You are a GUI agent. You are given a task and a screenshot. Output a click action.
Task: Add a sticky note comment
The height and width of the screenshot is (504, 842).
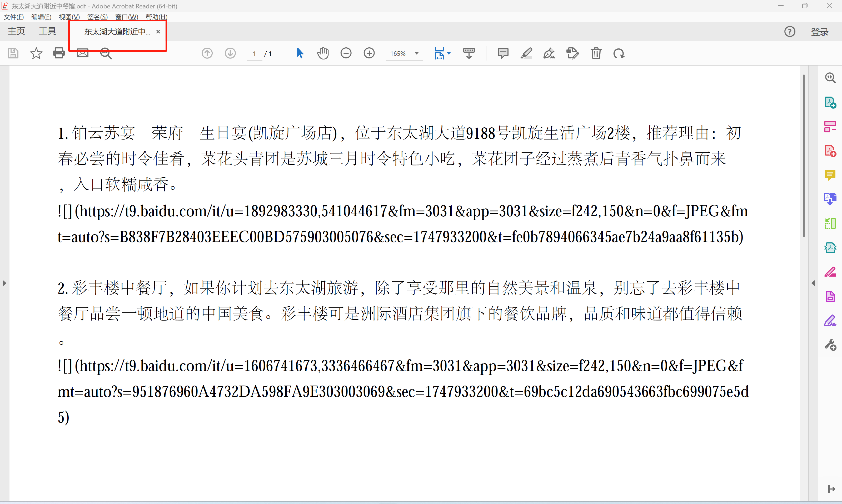503,53
